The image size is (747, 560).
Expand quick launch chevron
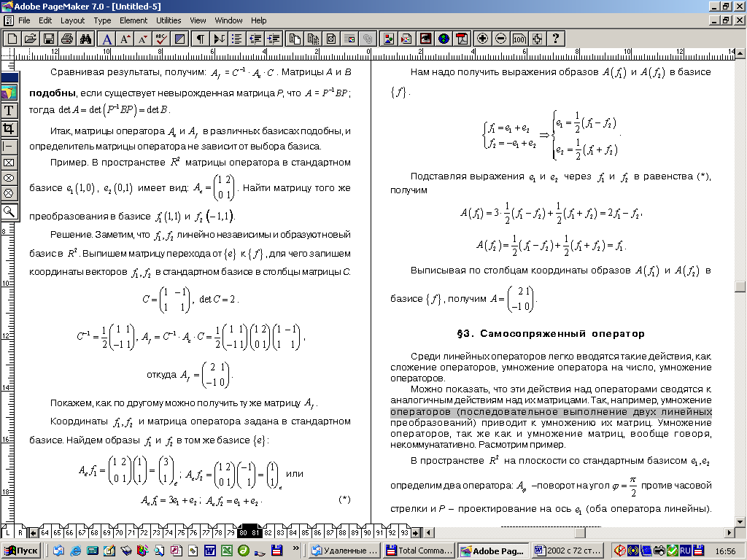point(295,548)
